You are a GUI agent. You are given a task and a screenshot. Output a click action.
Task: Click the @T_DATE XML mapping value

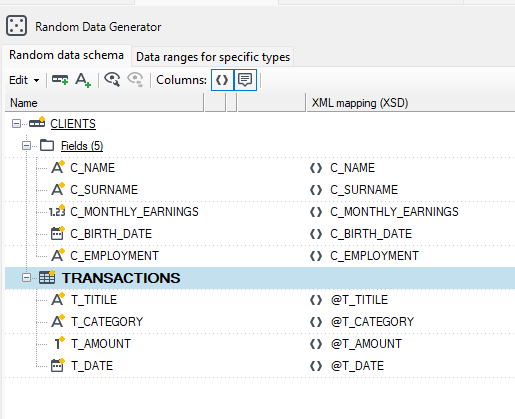click(x=357, y=366)
